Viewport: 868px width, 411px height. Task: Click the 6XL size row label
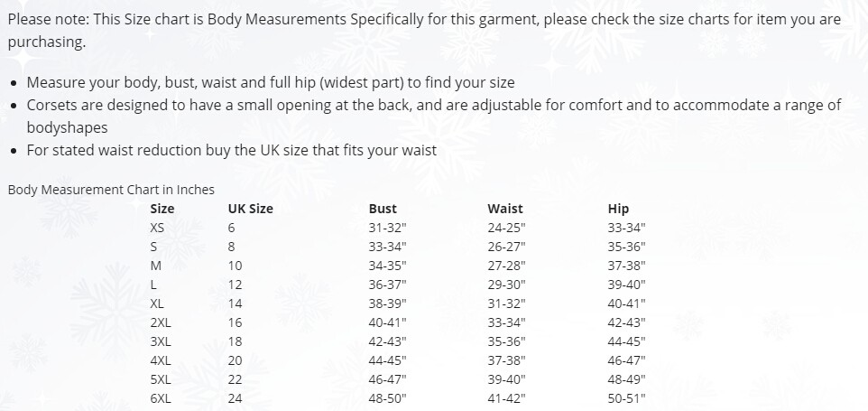coord(161,398)
